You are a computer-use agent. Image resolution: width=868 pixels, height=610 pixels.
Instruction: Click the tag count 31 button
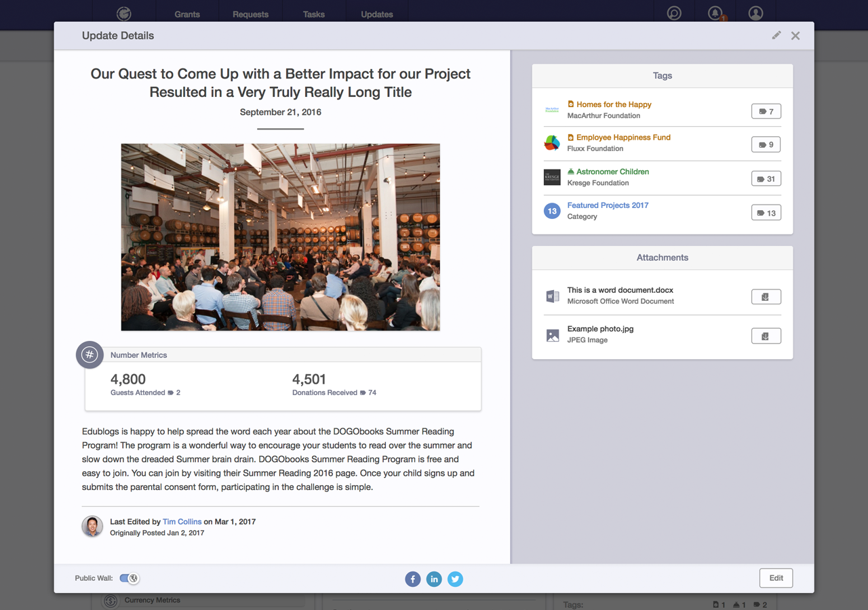(x=766, y=179)
